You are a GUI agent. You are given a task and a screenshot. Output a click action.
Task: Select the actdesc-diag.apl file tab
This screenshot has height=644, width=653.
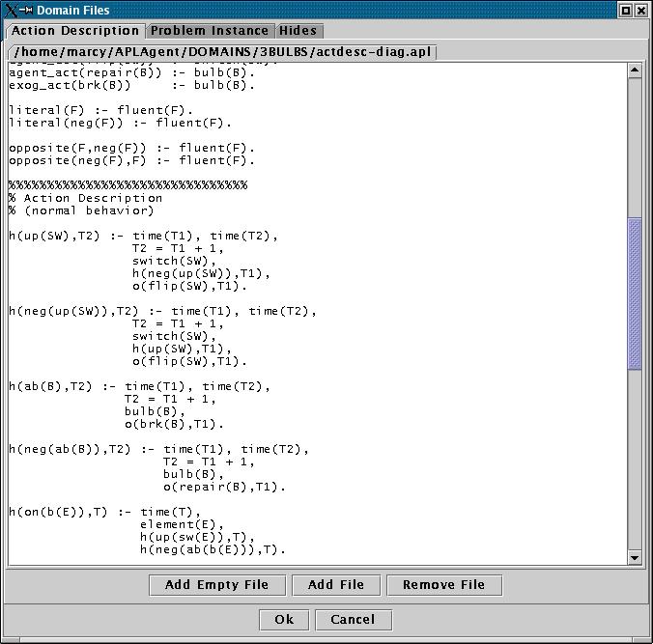222,51
